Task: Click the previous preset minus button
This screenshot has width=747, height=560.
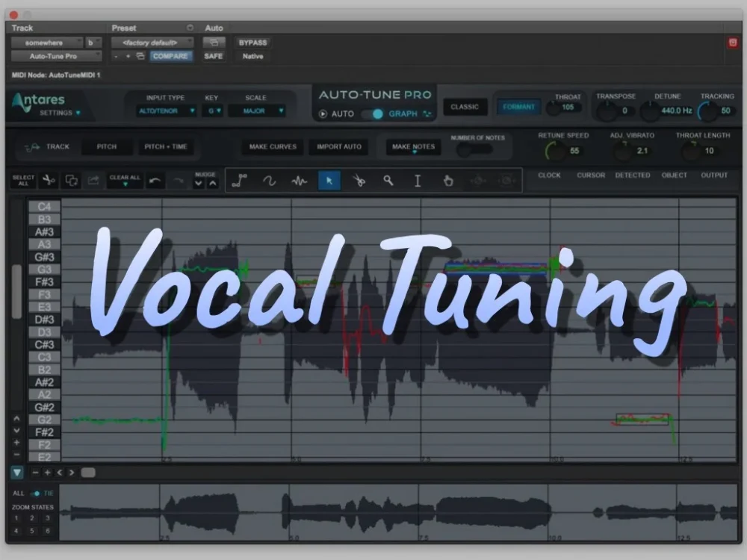Action: click(116, 56)
